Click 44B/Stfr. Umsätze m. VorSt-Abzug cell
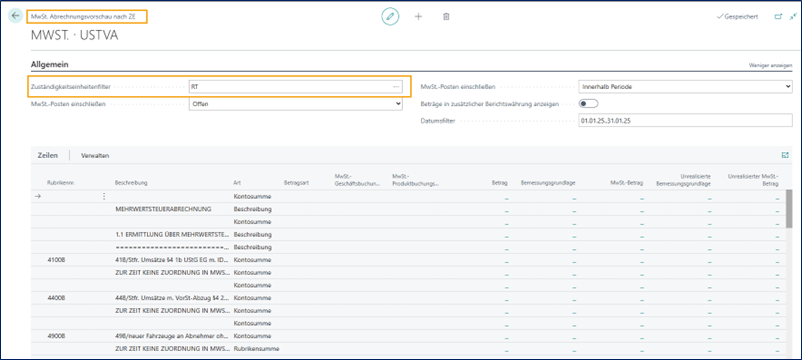The height and width of the screenshot is (360, 802). click(172, 298)
